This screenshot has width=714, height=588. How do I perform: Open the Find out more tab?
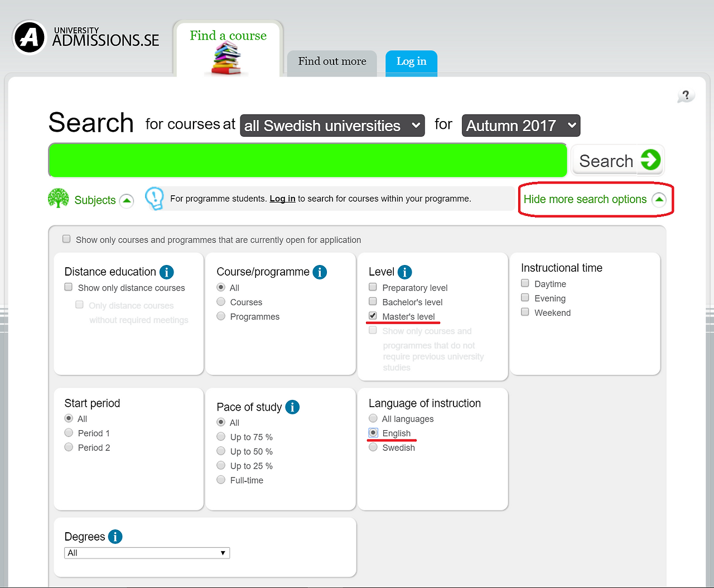pyautogui.click(x=332, y=63)
